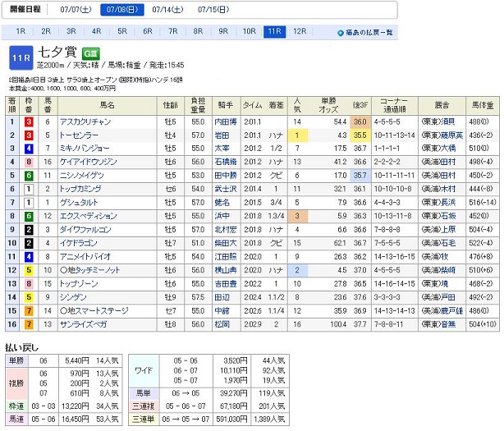Click the blue arrow icon beside 福島の払戻一覧
504x431 pixels.
341,33
